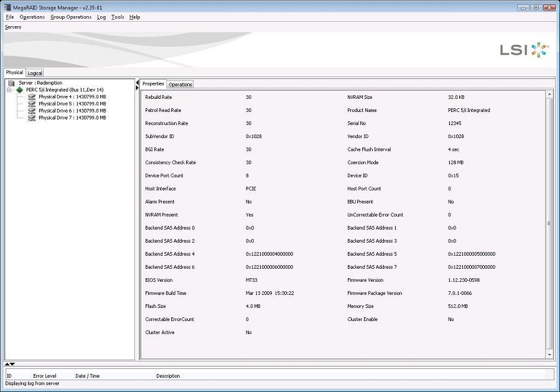This screenshot has width=560, height=392.
Task: Click the properties vertical scrollbar thumb
Action: pyautogui.click(x=549, y=223)
